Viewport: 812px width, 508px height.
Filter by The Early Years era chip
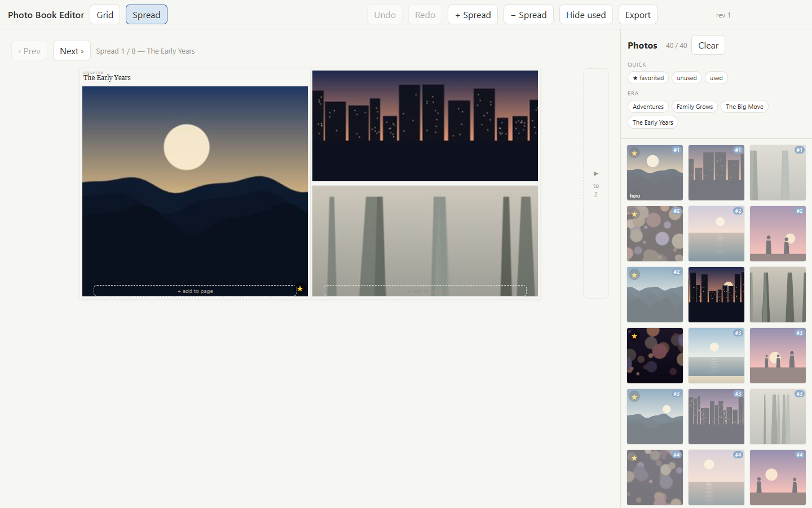[652, 122]
